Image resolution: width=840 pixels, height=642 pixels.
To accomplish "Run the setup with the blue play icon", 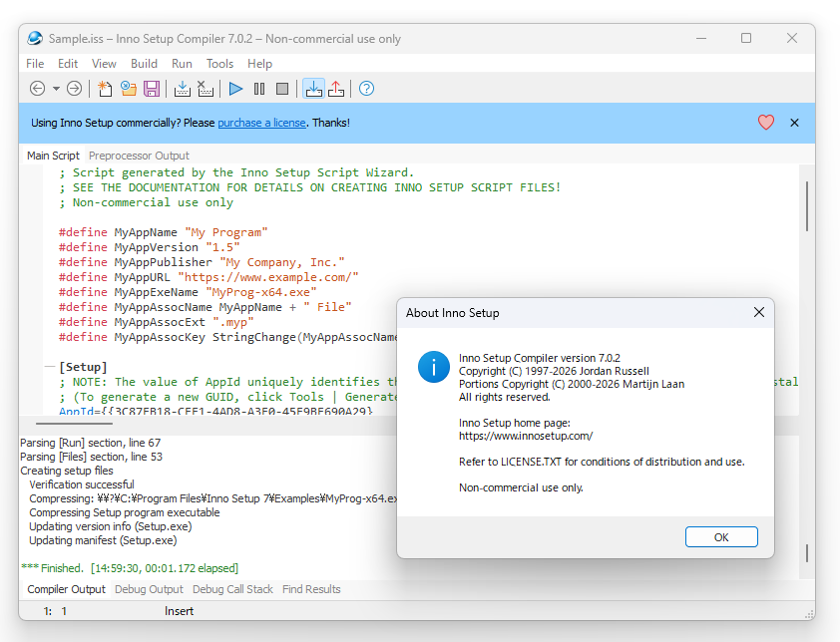I will (235, 89).
